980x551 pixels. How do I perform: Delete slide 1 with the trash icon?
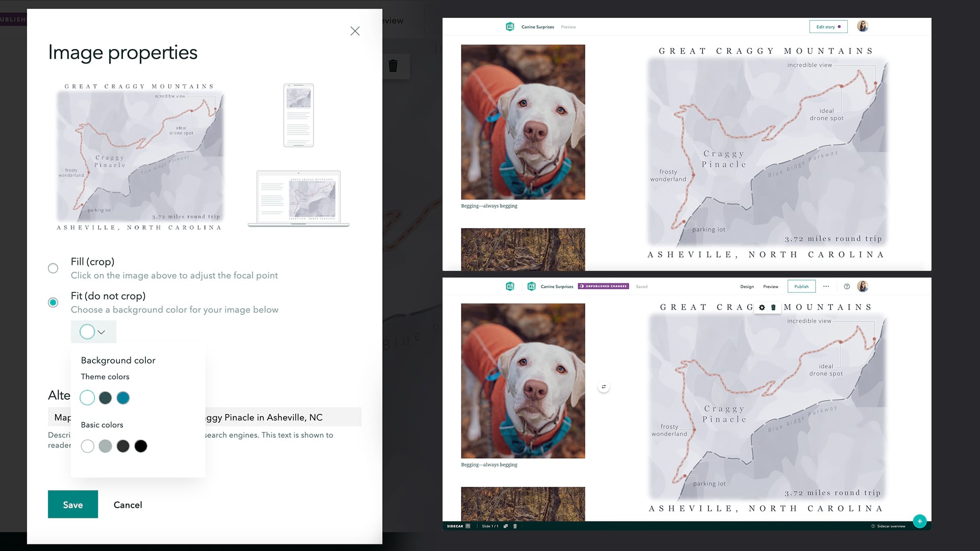tap(515, 525)
